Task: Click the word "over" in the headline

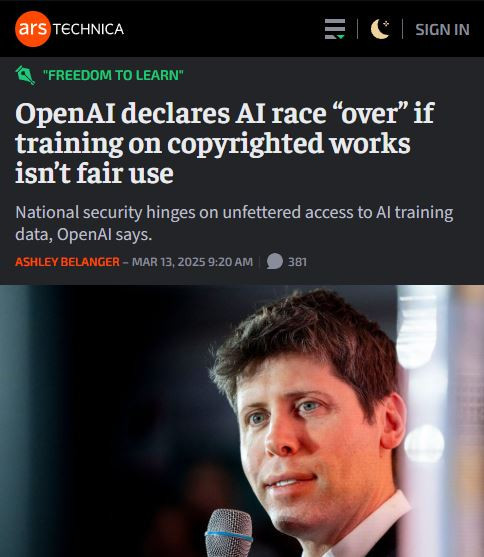Action: (x=369, y=113)
